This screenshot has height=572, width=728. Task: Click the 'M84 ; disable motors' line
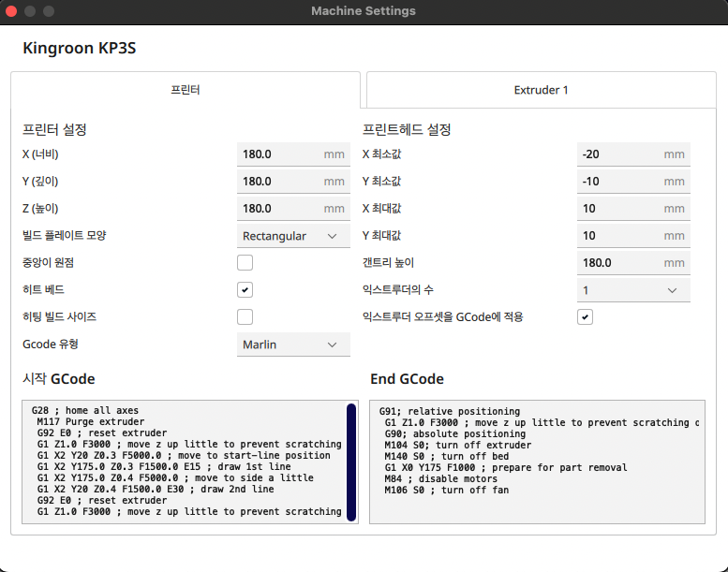(440, 478)
